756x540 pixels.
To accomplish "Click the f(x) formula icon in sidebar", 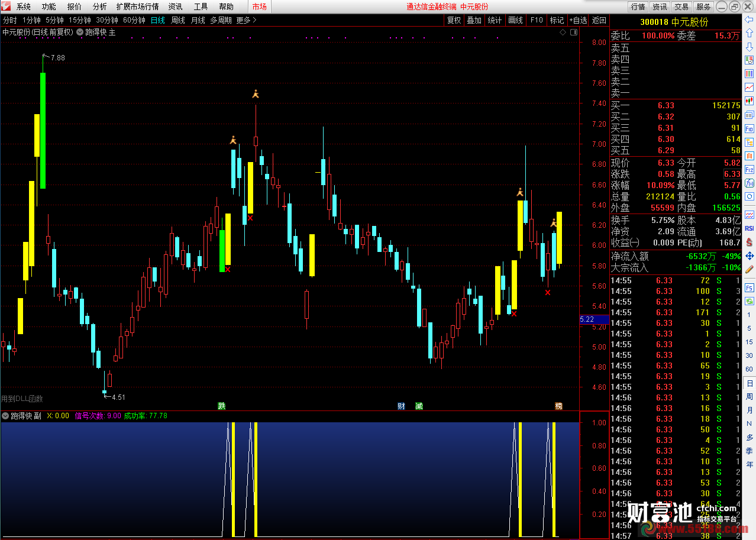I will [x=749, y=183].
